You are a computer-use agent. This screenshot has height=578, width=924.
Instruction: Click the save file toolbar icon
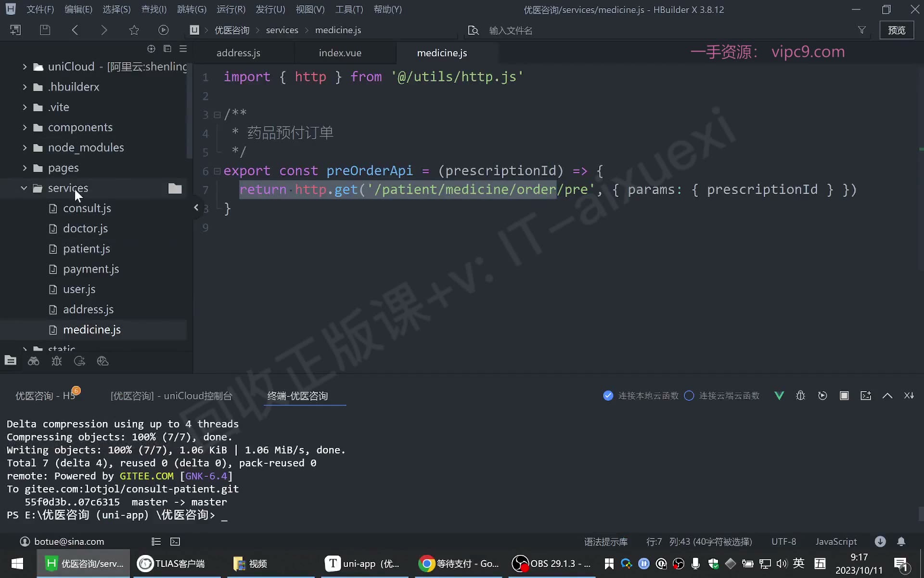coord(45,30)
